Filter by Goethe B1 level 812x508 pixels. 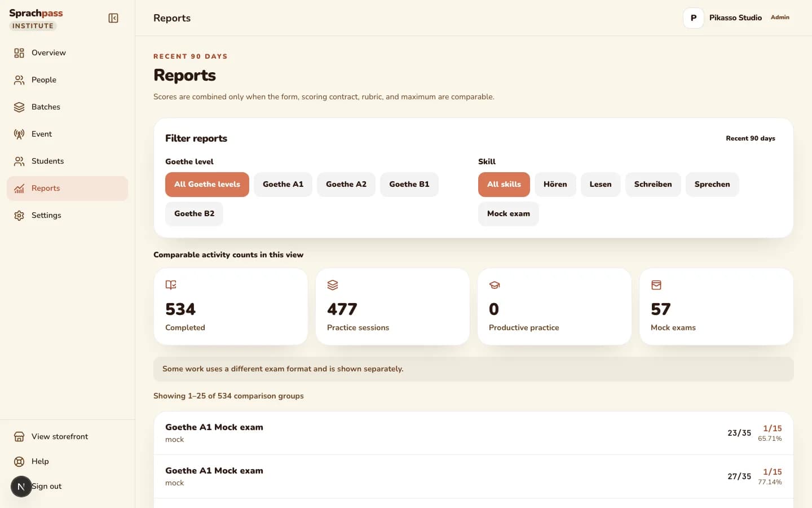409,185
